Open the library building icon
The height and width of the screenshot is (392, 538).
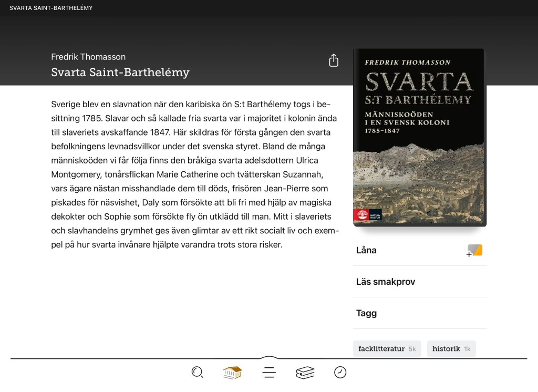coord(232,373)
